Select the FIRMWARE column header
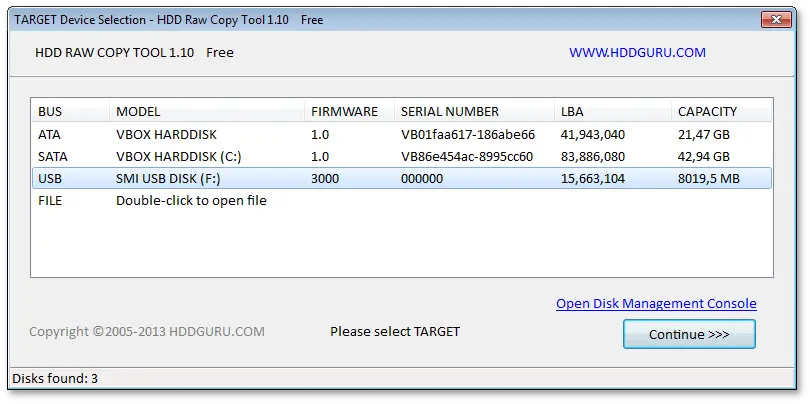 tap(344, 111)
